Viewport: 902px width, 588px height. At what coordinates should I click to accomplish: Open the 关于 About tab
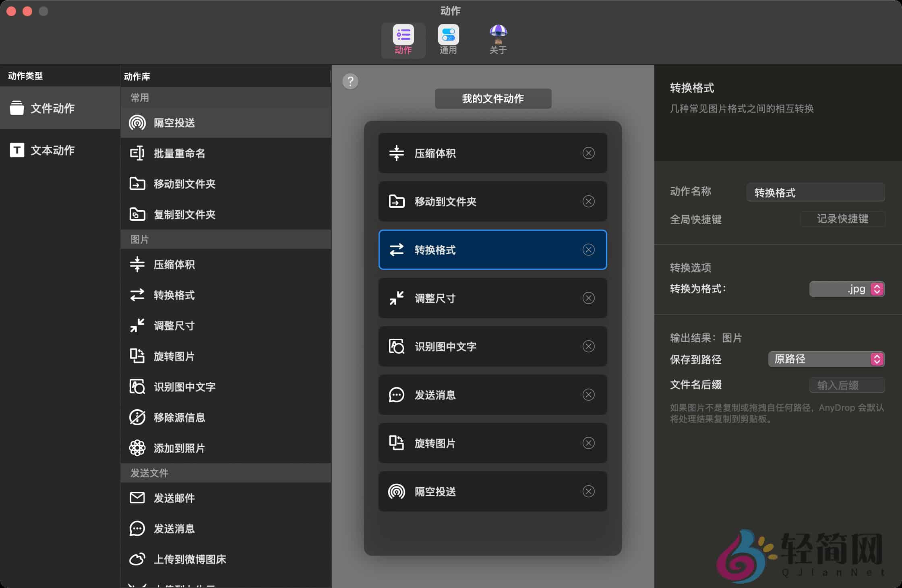pos(498,39)
